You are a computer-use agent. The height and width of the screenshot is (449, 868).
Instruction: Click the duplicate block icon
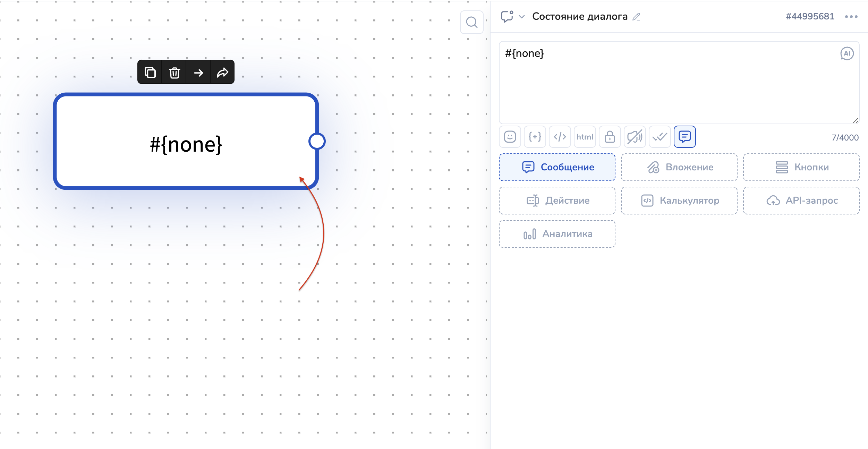pos(150,73)
